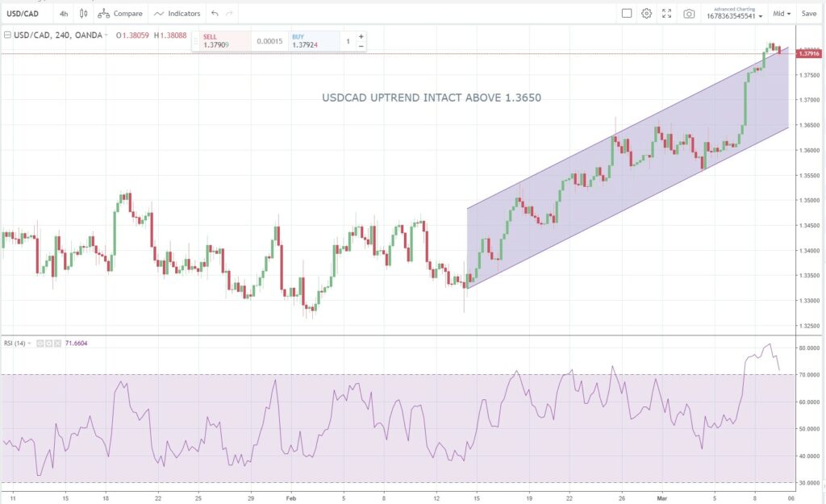Open the Advanced Charting layout dropdown
Screen dimensions: 826x504
coord(733,14)
